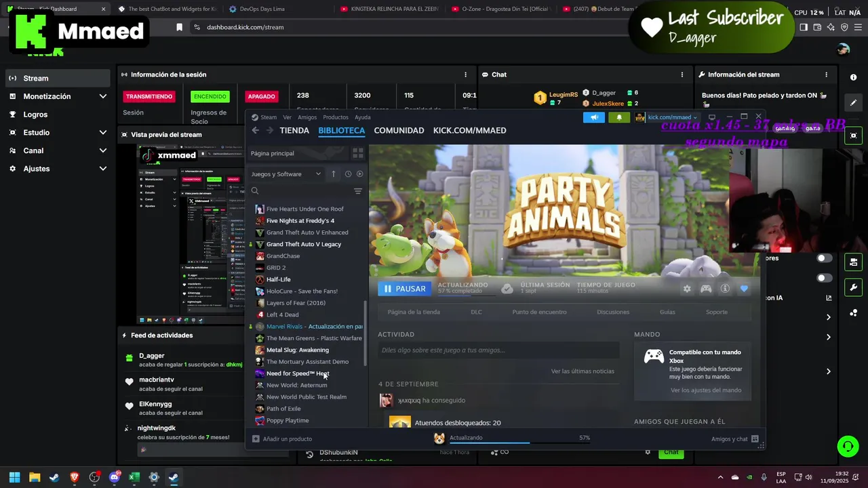The height and width of the screenshot is (488, 868).
Task: Select Half-Life in library list
Action: (x=278, y=279)
